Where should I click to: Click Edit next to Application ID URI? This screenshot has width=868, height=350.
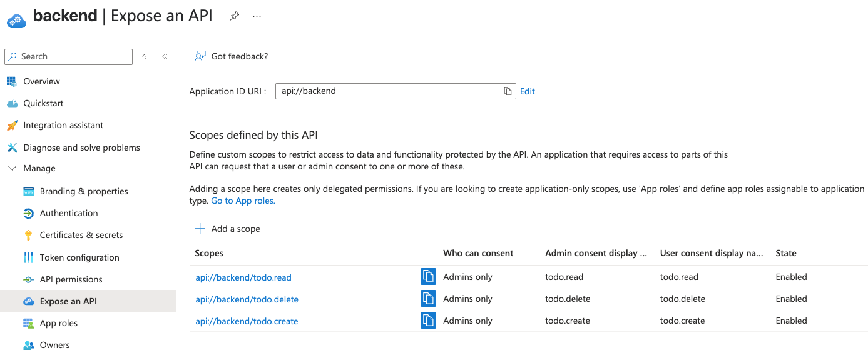pos(528,91)
